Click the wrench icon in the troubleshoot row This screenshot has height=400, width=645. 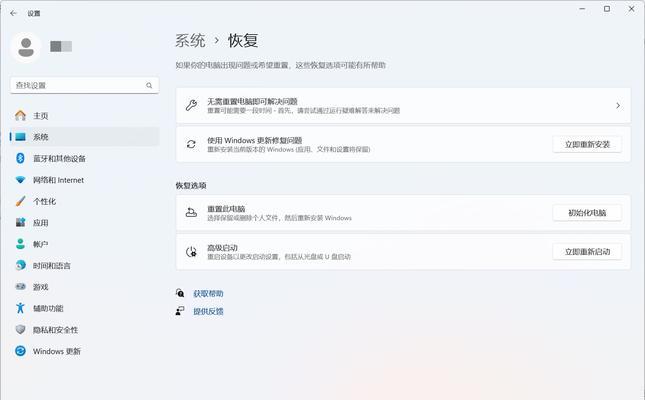pos(191,105)
